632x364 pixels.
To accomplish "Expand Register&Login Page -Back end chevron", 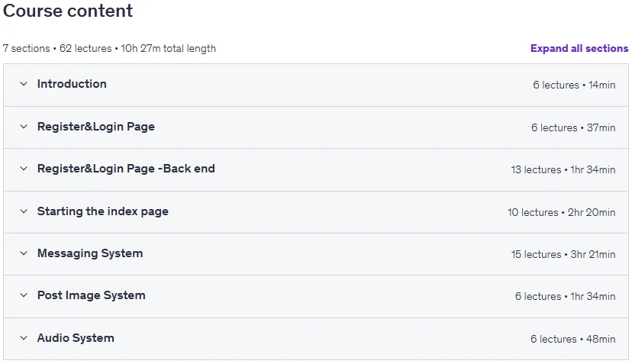I will pos(24,169).
